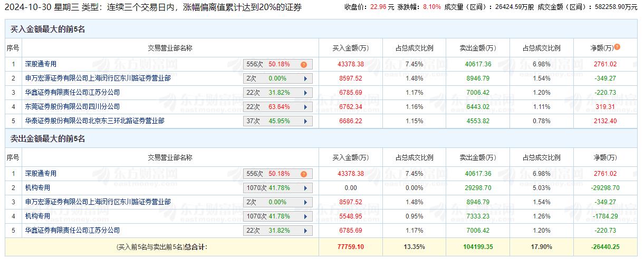Expand the arrow for 华鑫证券 in the buy table
Screen dimensions: 644x259
pos(305,93)
